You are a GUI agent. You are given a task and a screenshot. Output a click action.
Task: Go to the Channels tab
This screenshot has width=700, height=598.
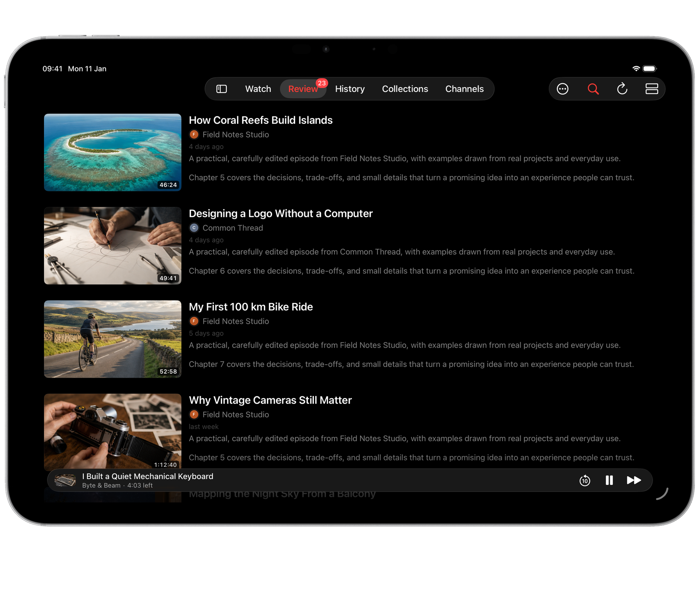(464, 89)
